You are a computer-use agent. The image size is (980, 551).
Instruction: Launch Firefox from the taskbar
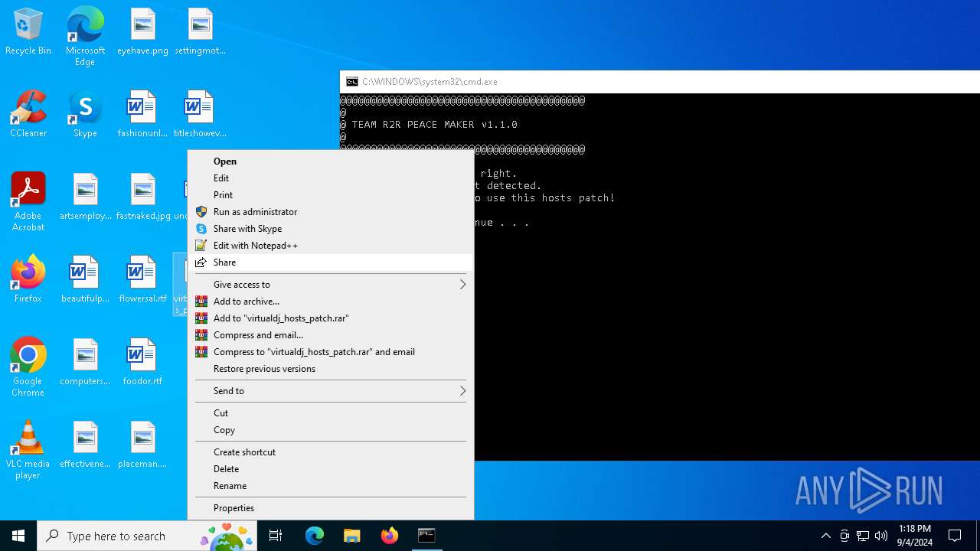tap(390, 536)
